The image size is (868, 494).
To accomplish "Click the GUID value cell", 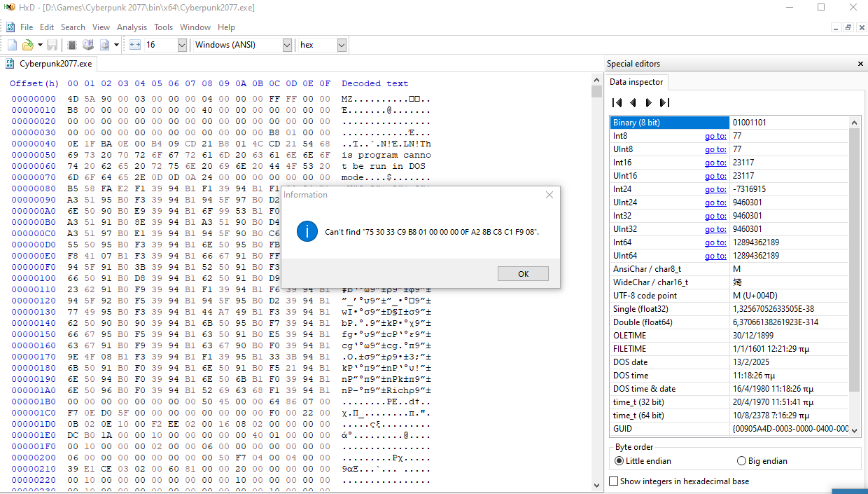I will [790, 429].
